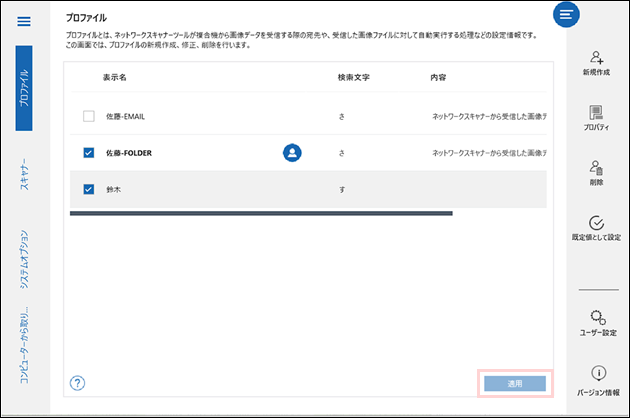Select the 鈴木 profile row
This screenshot has height=418, width=630.
pos(220,189)
